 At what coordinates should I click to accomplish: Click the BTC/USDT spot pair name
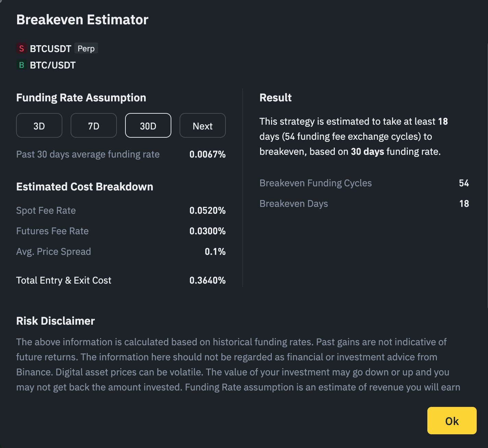(x=53, y=65)
